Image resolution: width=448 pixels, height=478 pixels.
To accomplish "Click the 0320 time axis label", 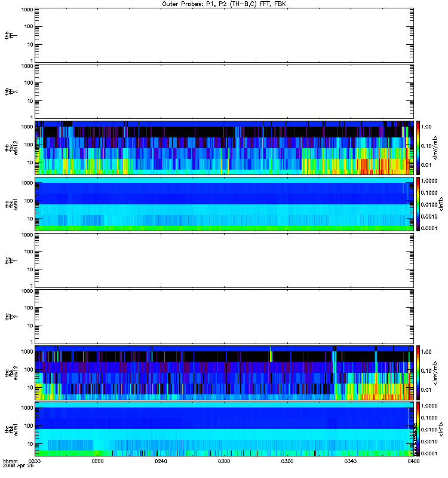I will pyautogui.click(x=287, y=461).
